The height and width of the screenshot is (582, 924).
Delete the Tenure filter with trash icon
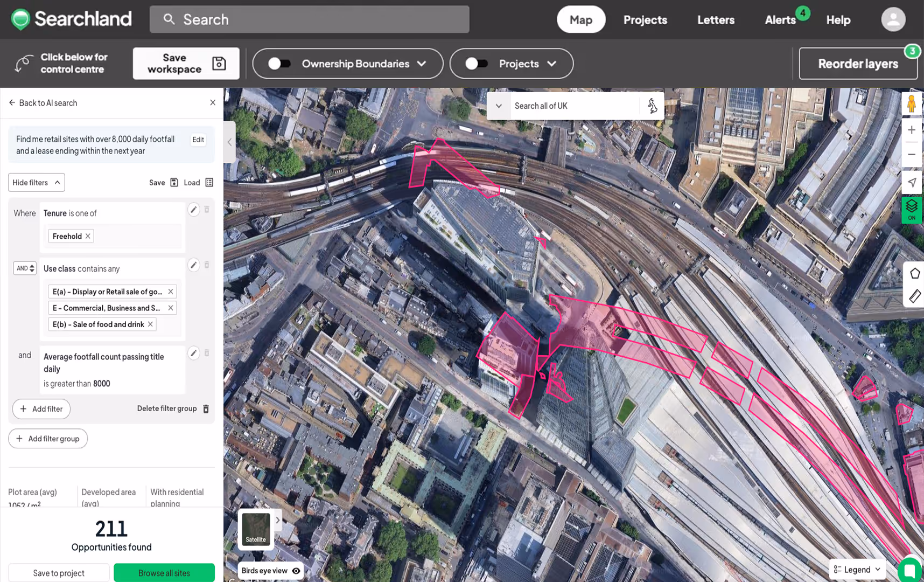[x=207, y=210]
